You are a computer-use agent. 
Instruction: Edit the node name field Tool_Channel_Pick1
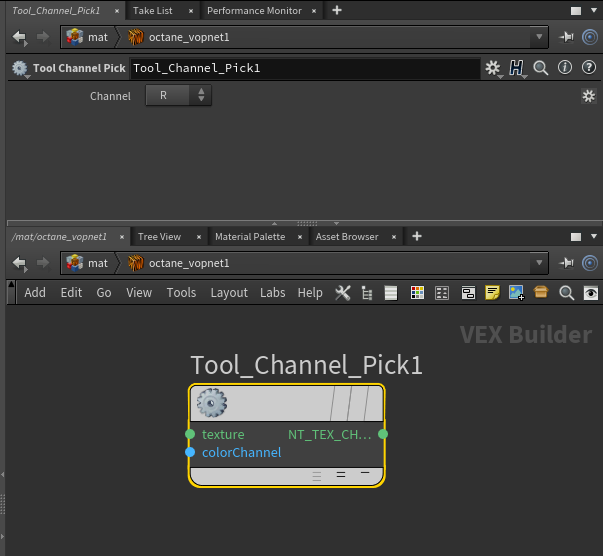[x=305, y=68]
